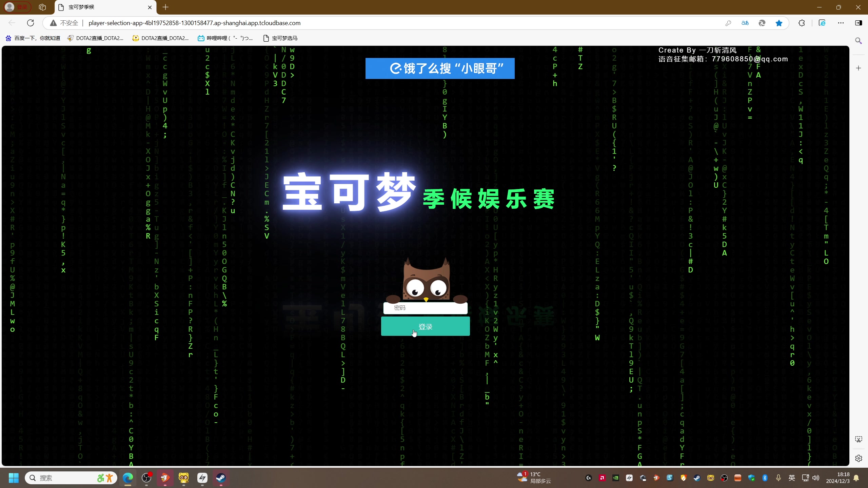Open Microsoft Edge from the taskbar
868x488 pixels.
click(128, 478)
